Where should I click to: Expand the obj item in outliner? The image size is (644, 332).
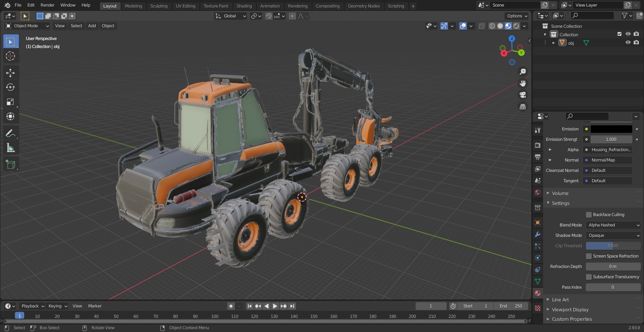[x=553, y=43]
